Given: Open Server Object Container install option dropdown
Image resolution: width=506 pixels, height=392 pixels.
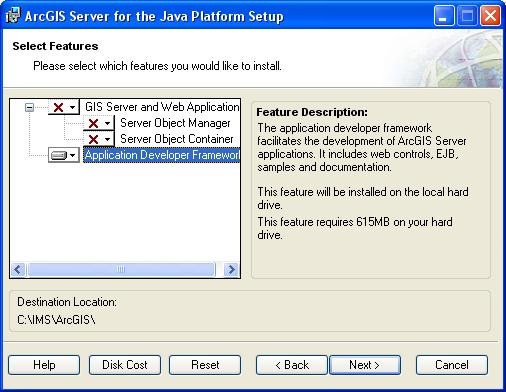Looking at the screenshot, I should [x=107, y=139].
